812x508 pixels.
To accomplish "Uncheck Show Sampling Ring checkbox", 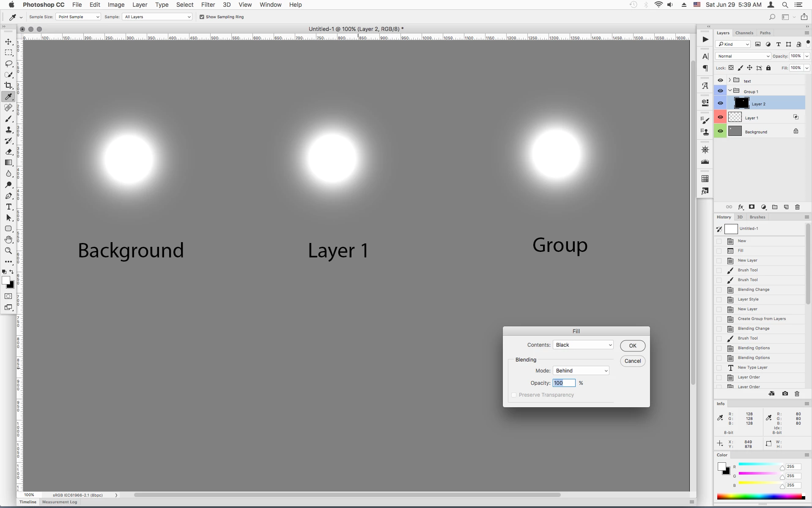I will [x=202, y=17].
